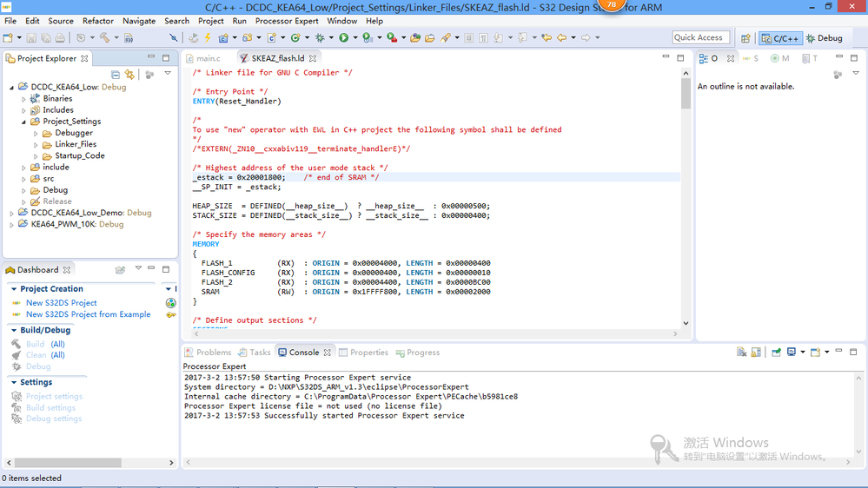Viewport: 868px width, 488px height.
Task: Click the New C/C++ Project icon
Action: pos(223,37)
